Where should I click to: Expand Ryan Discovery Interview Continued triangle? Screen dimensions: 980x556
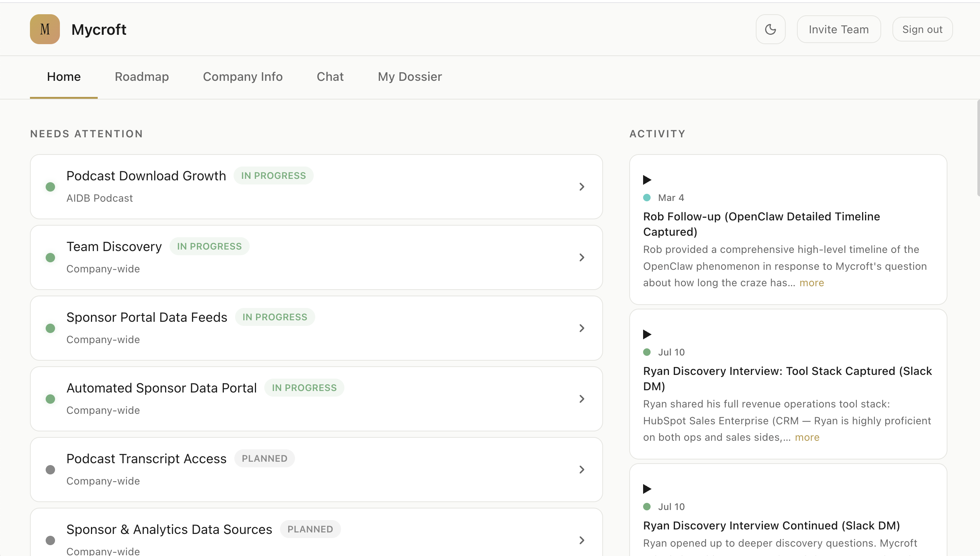point(646,489)
